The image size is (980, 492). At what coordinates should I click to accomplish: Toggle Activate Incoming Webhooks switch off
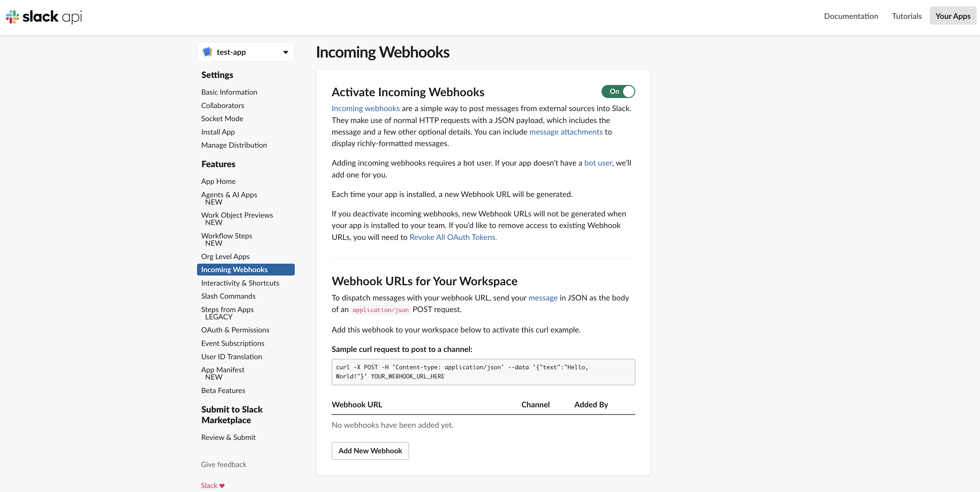tap(618, 91)
